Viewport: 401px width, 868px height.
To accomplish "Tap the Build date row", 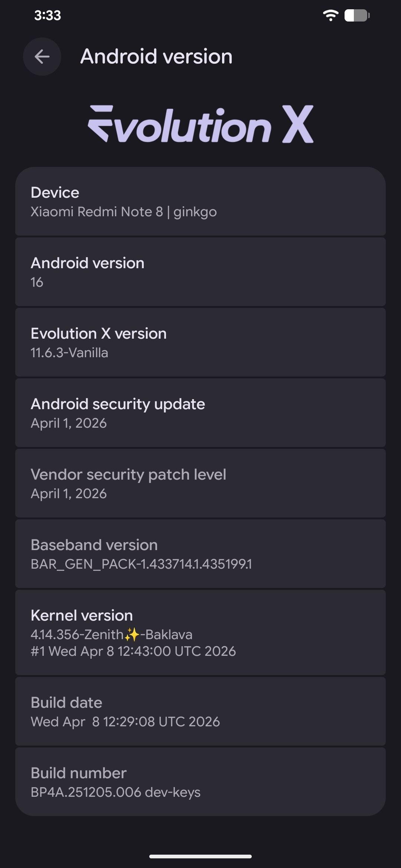I will coord(200,711).
